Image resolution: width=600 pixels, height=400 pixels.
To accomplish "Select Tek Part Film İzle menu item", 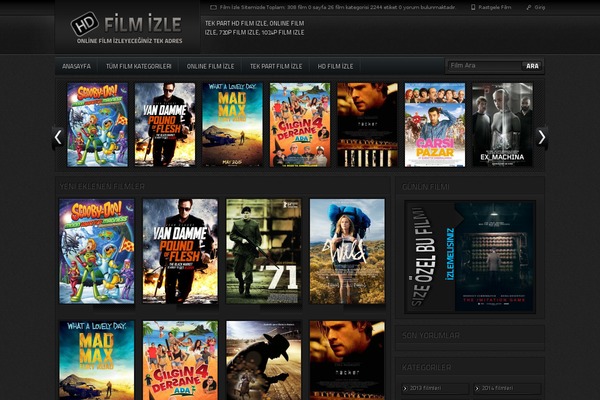I will (276, 66).
